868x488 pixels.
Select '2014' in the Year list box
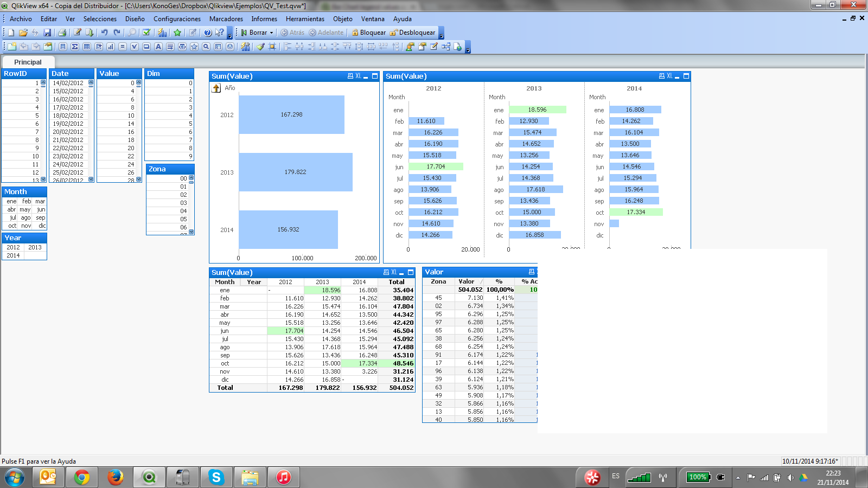[x=13, y=255]
